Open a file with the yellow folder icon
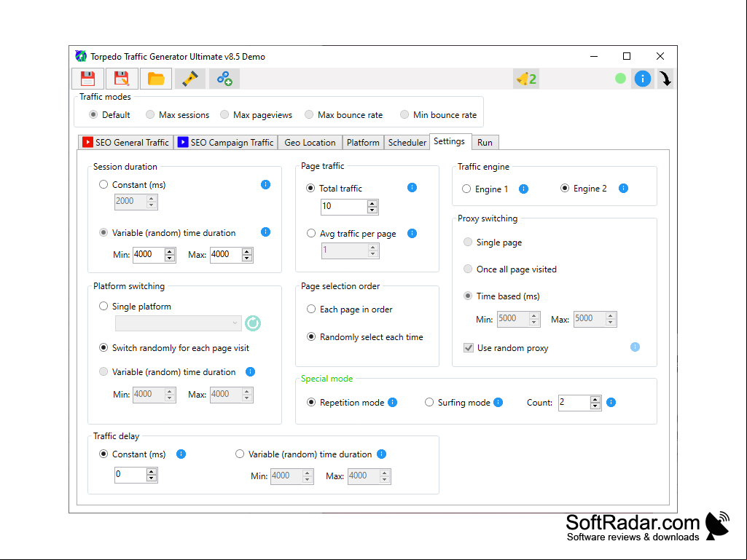 pos(156,79)
